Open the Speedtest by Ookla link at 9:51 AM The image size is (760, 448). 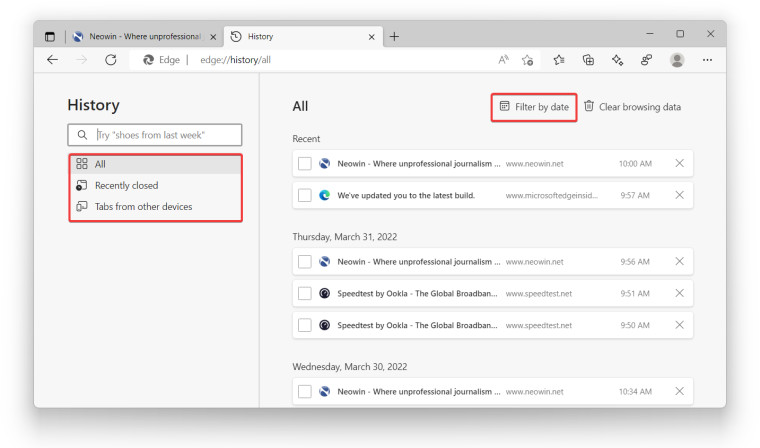coord(417,293)
